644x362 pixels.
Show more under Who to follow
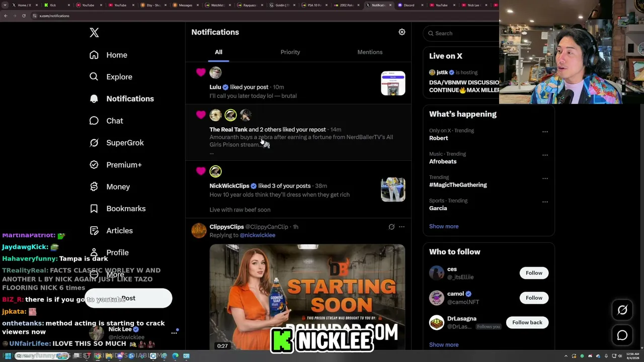(444, 345)
